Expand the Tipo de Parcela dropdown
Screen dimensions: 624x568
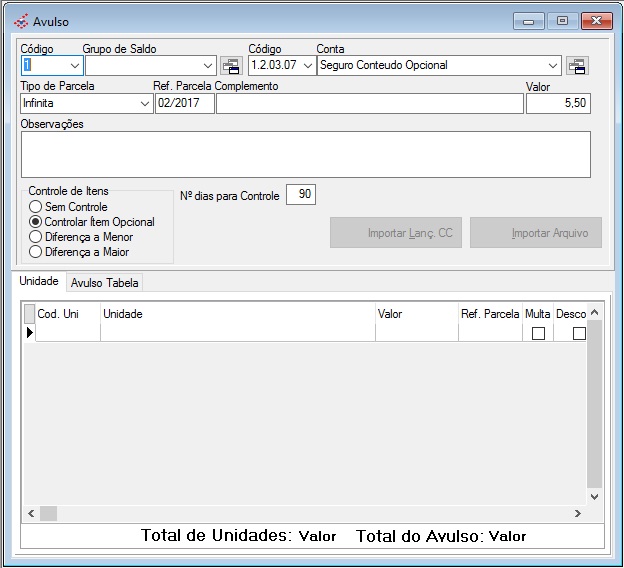click(144, 103)
